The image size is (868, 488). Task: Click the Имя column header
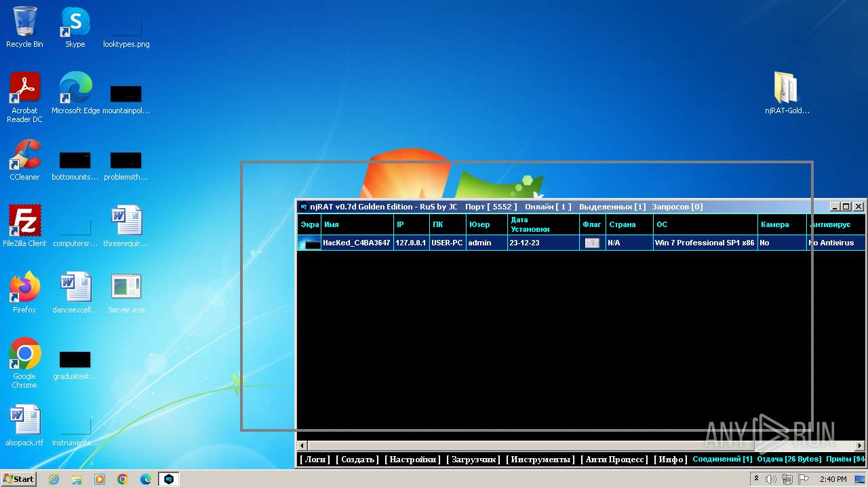[357, 224]
